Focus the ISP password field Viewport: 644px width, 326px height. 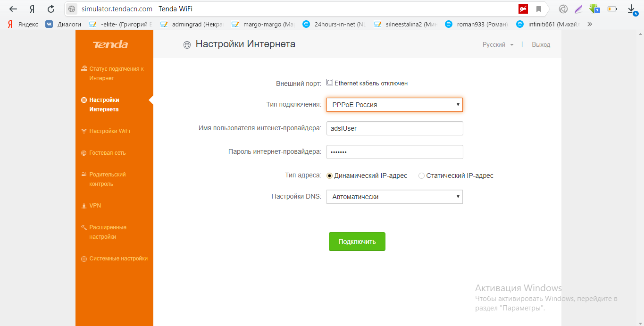point(394,152)
